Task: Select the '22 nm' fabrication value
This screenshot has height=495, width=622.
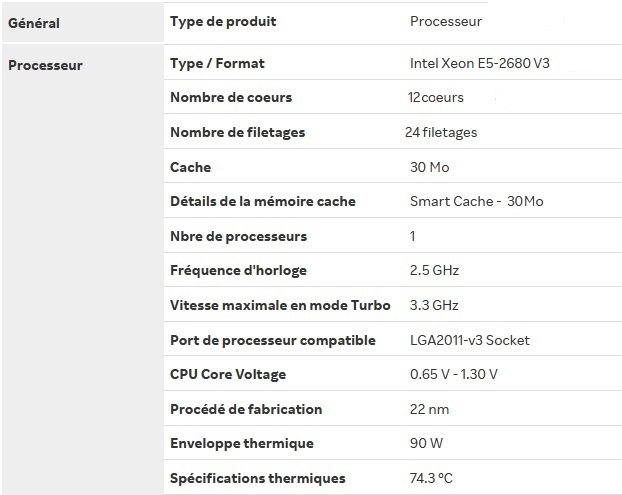Action: click(431, 409)
